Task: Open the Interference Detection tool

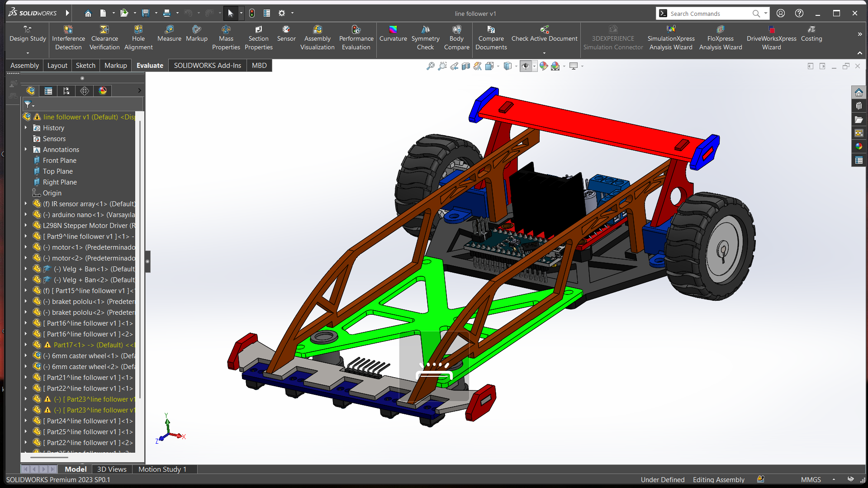Action: point(68,38)
